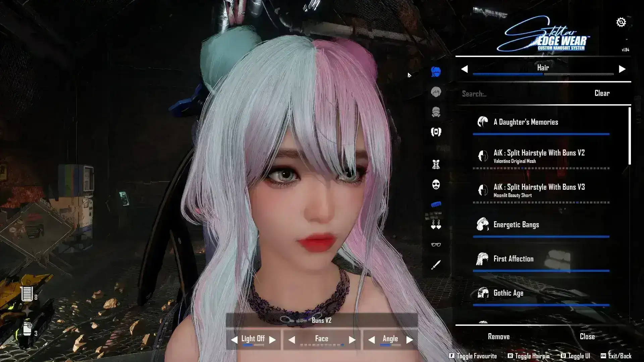This screenshot has width=644, height=362.
Task: Open the heart earrings category
Action: click(x=436, y=224)
